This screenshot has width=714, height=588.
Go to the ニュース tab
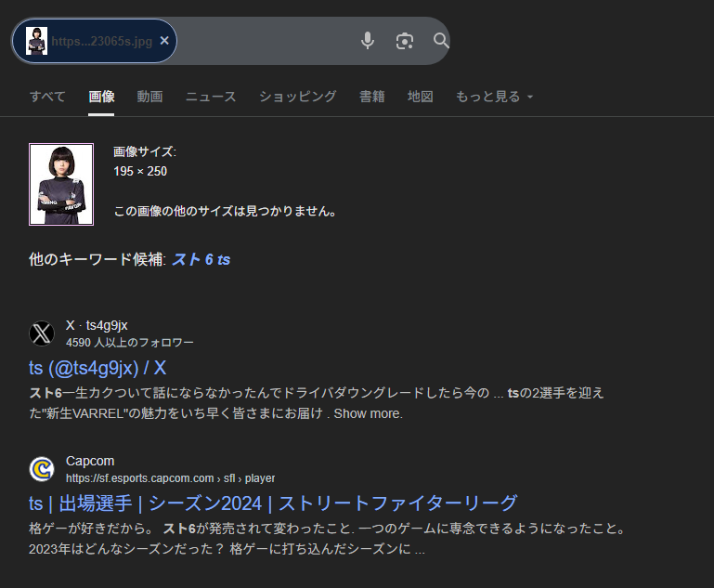tap(211, 97)
